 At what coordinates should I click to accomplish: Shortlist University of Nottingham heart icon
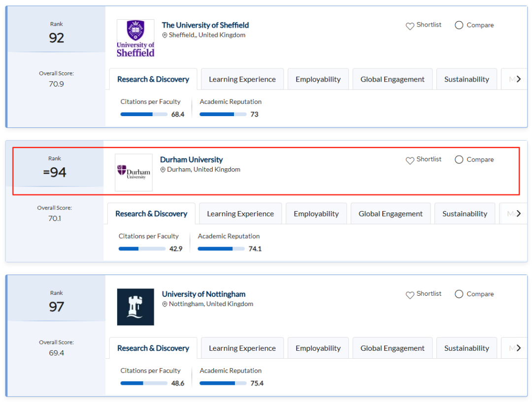[x=410, y=295]
